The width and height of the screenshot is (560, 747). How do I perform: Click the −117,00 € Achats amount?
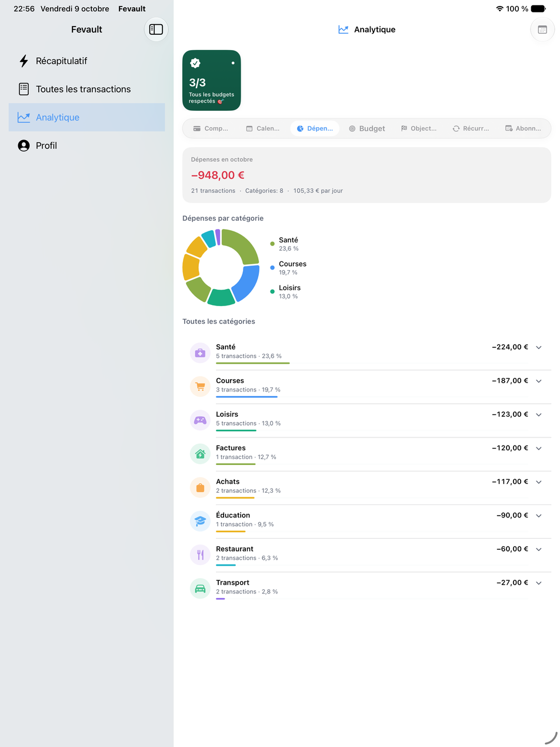[x=510, y=482]
